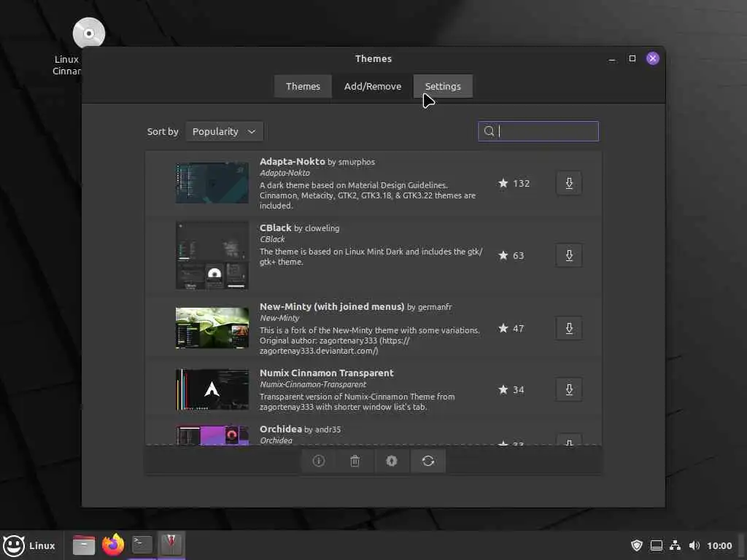The width and height of the screenshot is (747, 560).
Task: Open the Linux Mint menu button
Action: pyautogui.click(x=29, y=545)
